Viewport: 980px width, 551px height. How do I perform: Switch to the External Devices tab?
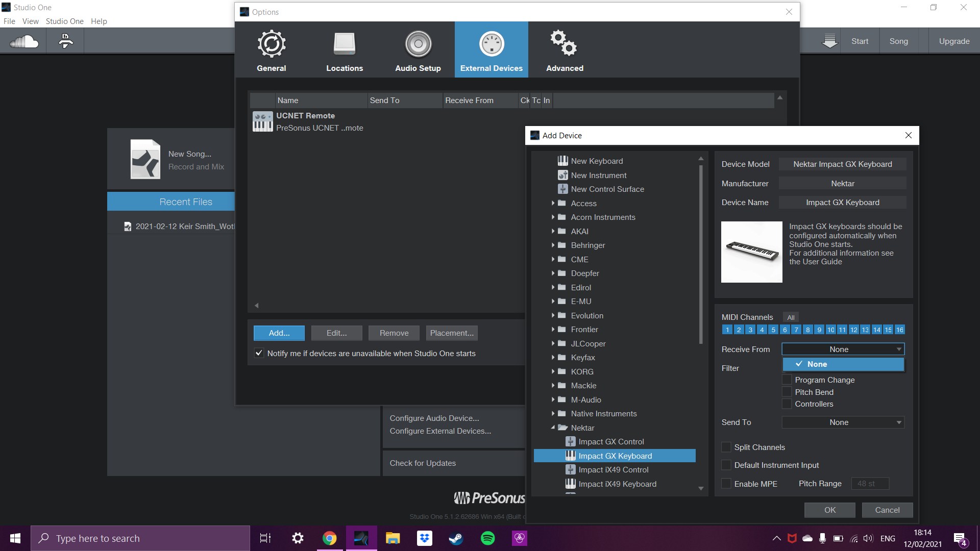[x=491, y=50]
